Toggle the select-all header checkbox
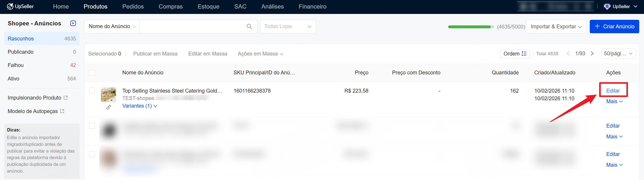Image resolution: width=644 pixels, height=180 pixels. (92, 73)
